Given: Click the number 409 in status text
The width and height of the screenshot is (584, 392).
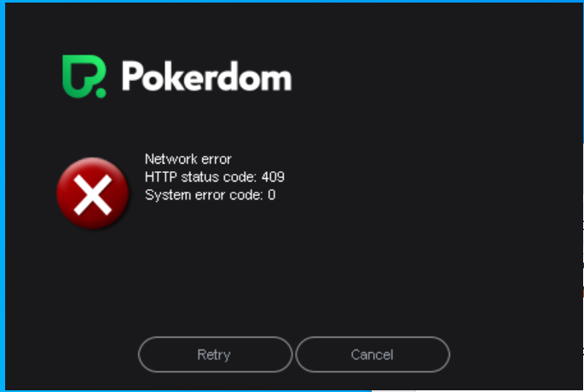Looking at the screenshot, I should coord(273,177).
